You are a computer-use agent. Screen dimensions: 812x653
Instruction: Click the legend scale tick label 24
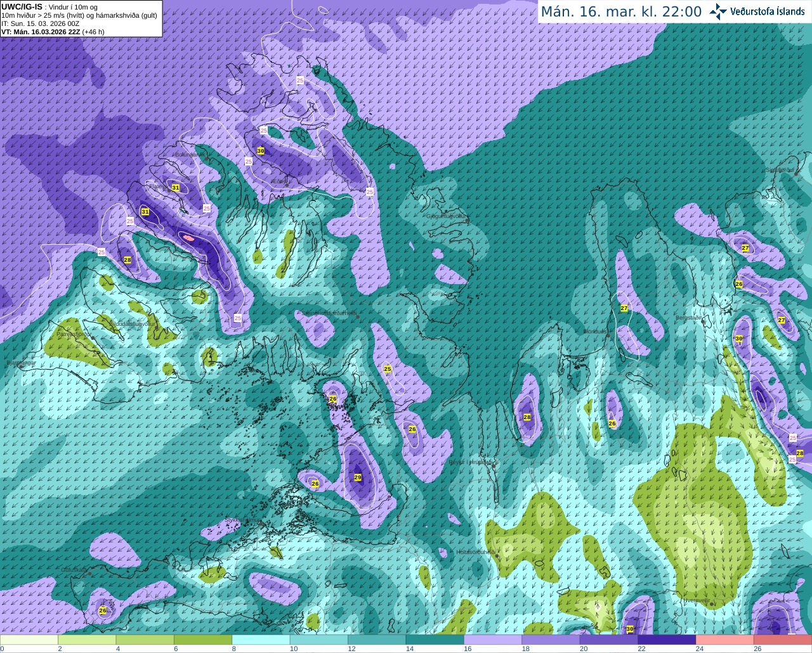699,649
